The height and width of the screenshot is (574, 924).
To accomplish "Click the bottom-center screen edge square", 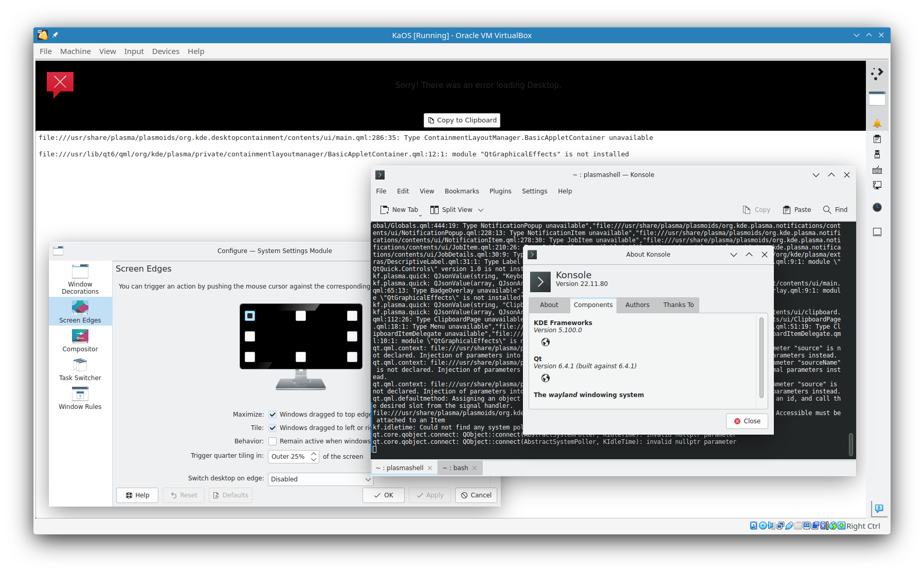I will tap(301, 357).
